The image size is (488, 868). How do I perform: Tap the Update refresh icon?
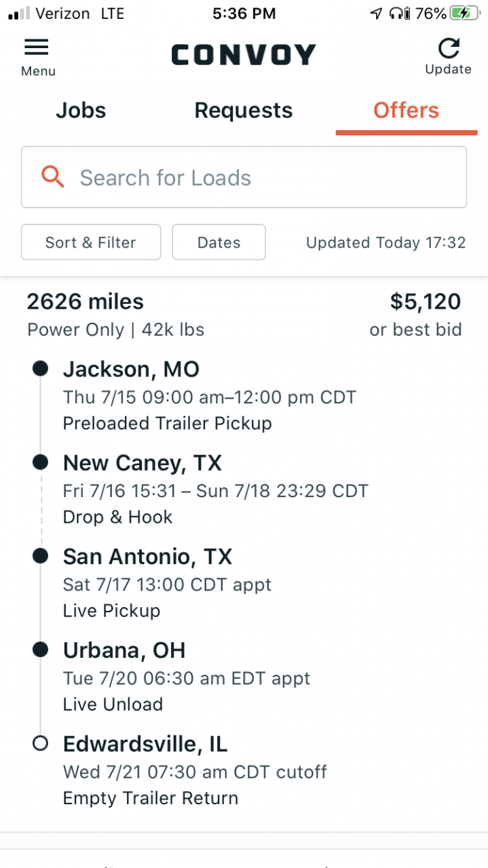[x=448, y=47]
